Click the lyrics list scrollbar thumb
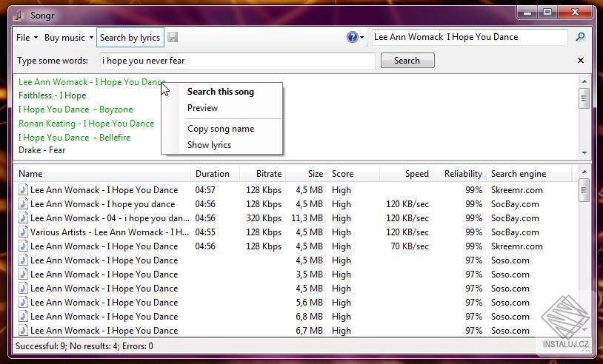The width and height of the screenshot is (603, 364). [584, 98]
